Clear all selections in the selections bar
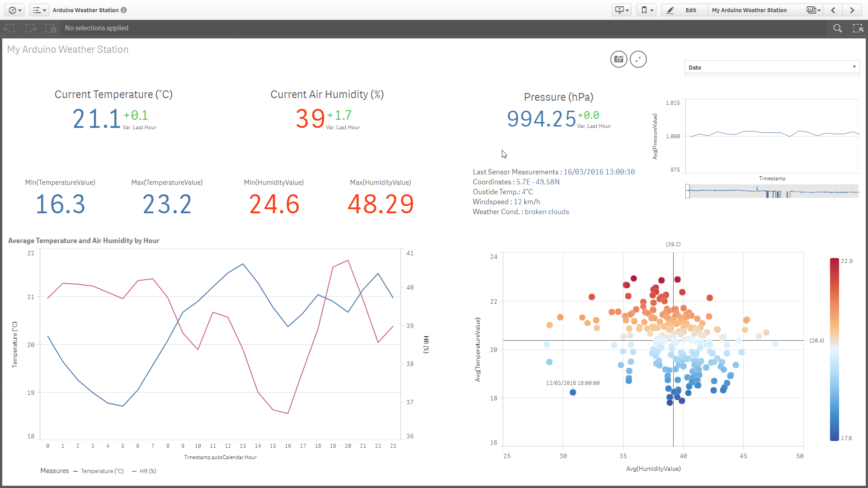 pyautogui.click(x=51, y=28)
